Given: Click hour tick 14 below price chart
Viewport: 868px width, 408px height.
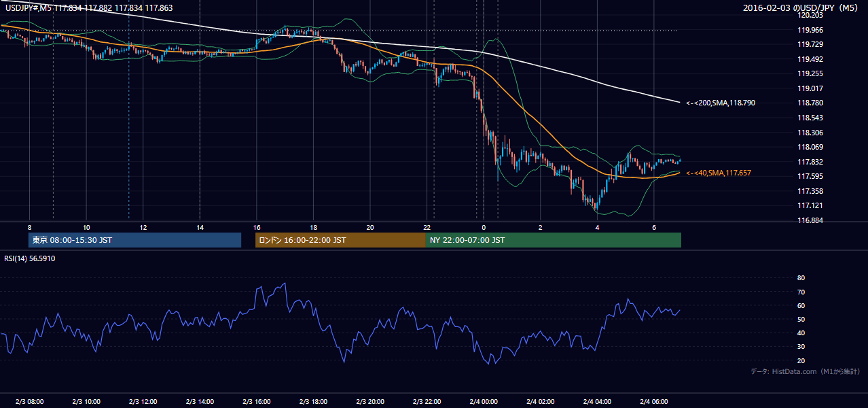Looking at the screenshot, I should [200, 226].
